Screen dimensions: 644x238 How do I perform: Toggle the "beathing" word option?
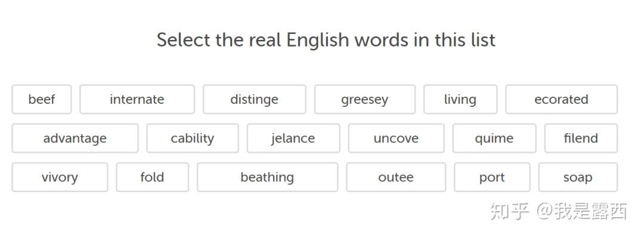[x=267, y=177]
